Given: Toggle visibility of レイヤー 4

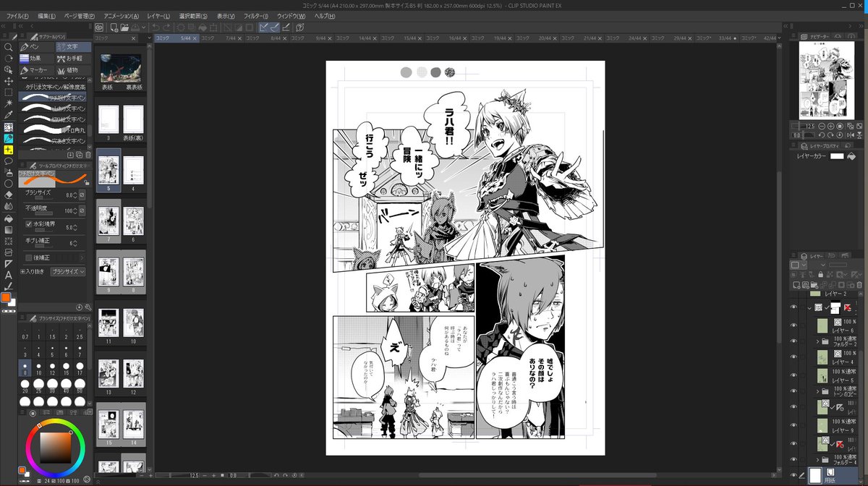Looking at the screenshot, I should pos(793,358).
